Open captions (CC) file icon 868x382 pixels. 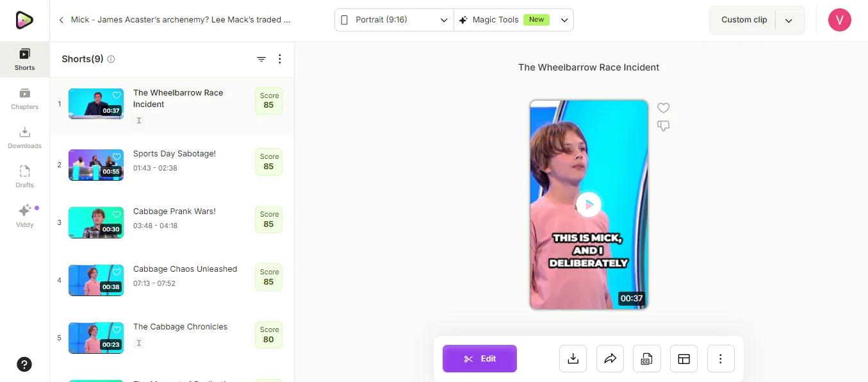tap(647, 359)
